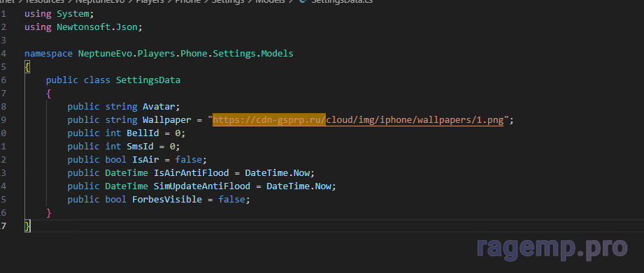Click the 'ForbesVisible' field name
The width and height of the screenshot is (644, 273).
point(166,200)
